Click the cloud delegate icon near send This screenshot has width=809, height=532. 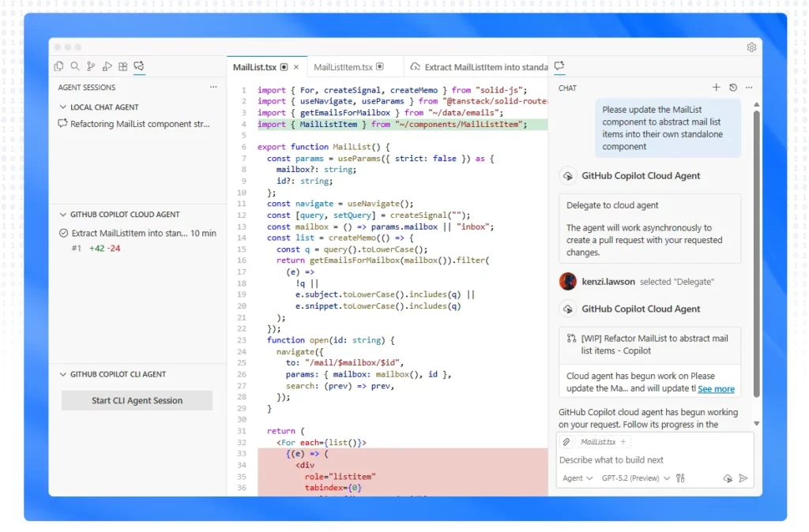pyautogui.click(x=728, y=478)
